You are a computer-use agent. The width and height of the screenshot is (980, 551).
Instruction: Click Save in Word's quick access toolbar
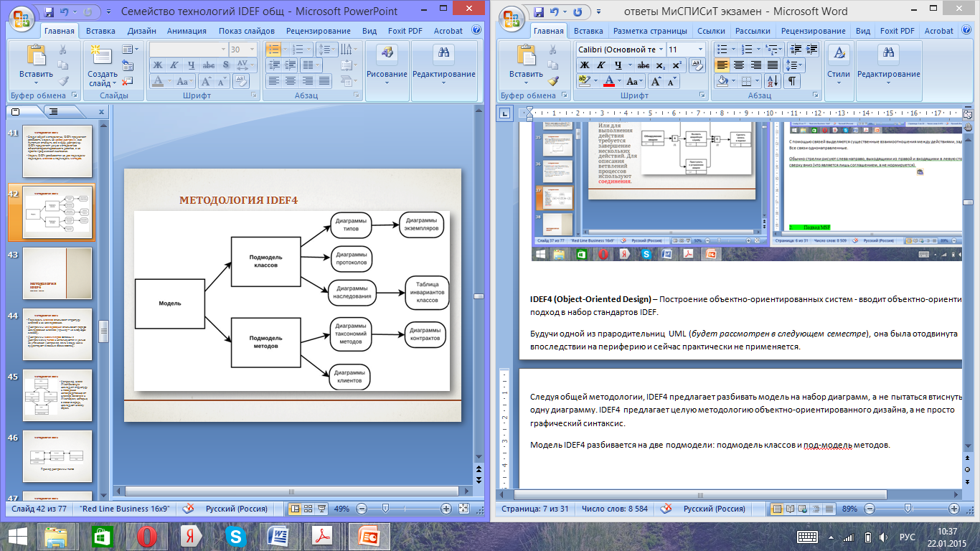tap(539, 12)
